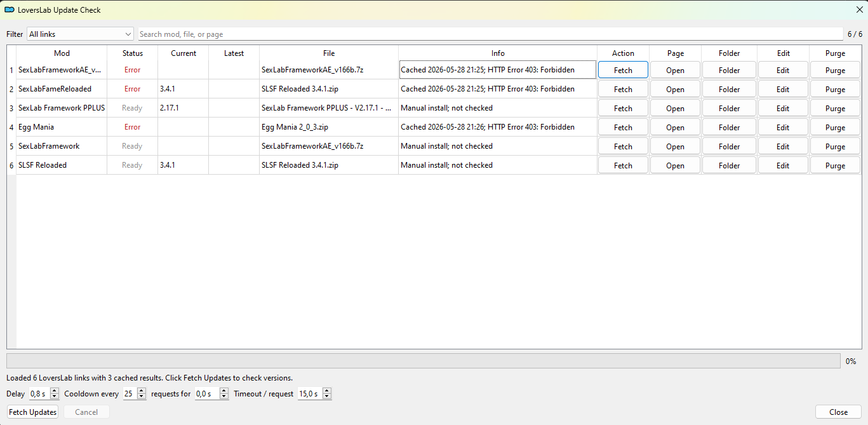Sort by the Current column header
The image size is (868, 425).
point(184,53)
